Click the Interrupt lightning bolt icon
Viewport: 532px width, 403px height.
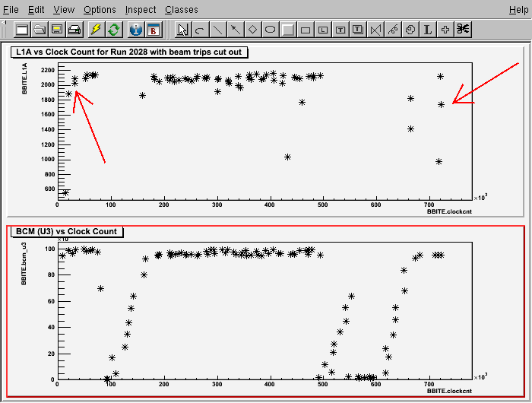point(97,30)
